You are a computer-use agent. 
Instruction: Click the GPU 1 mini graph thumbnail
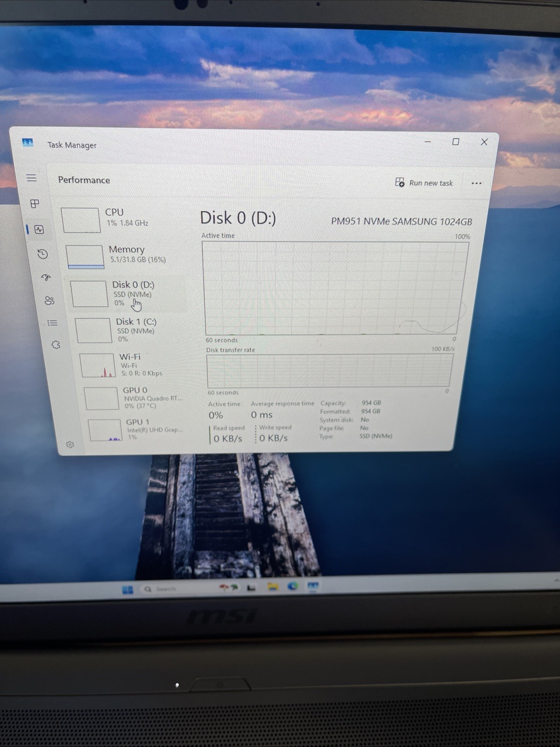[x=105, y=430]
